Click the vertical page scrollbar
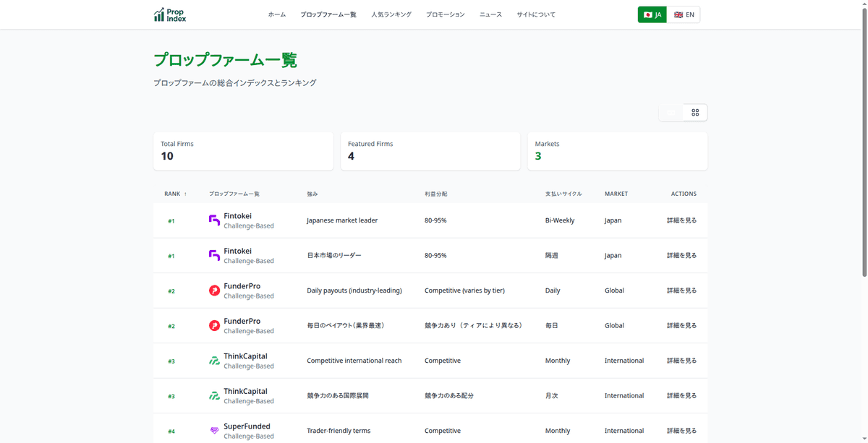Image resolution: width=868 pixels, height=443 pixels. (x=864, y=141)
